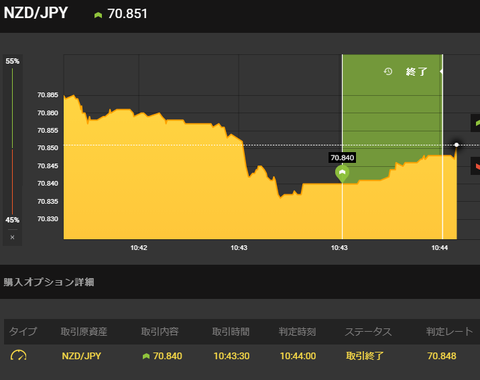This screenshot has height=380, width=480.
Task: Click the 55% sentiment value
Action: click(12, 61)
